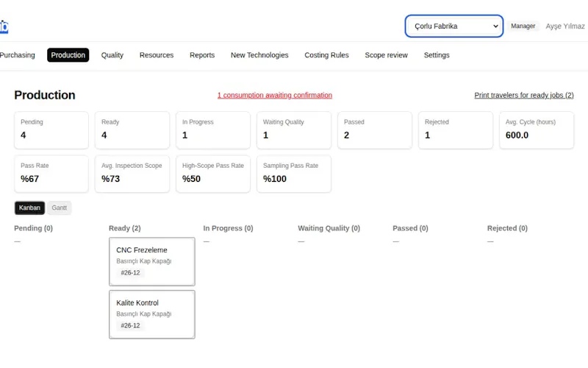This screenshot has height=368, width=588.
Task: Switch to Kanban view
Action: [x=29, y=208]
